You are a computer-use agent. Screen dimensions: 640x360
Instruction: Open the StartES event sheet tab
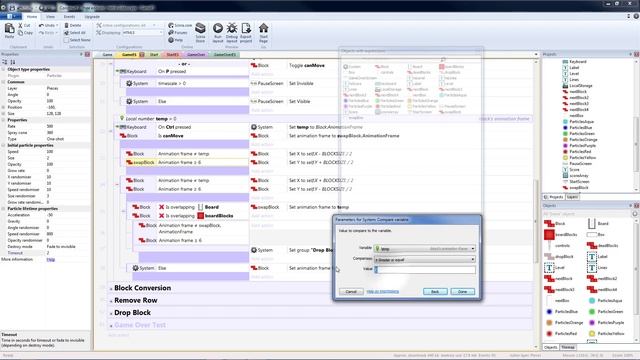click(172, 55)
